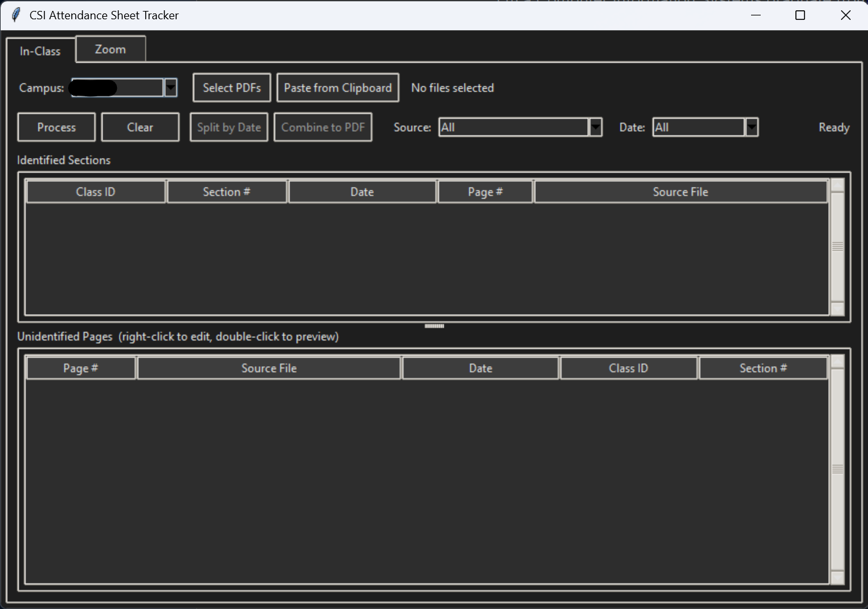
Task: Close the CSI Attendance Sheet Tracker window
Action: coord(846,15)
